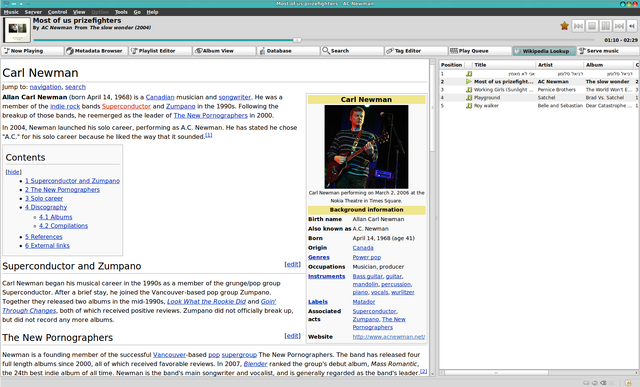Open the View menu
Viewport: 640px width, 387px height.
[79, 12]
